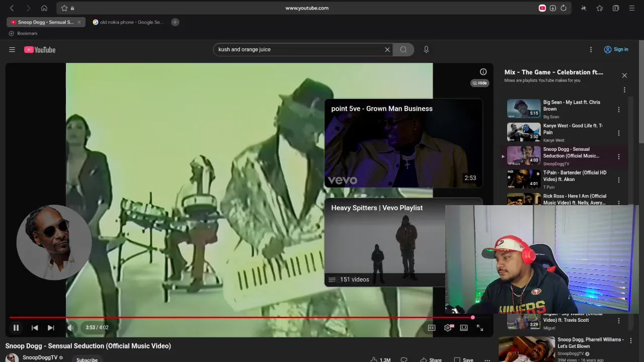Open the browser home page icon

click(44, 8)
